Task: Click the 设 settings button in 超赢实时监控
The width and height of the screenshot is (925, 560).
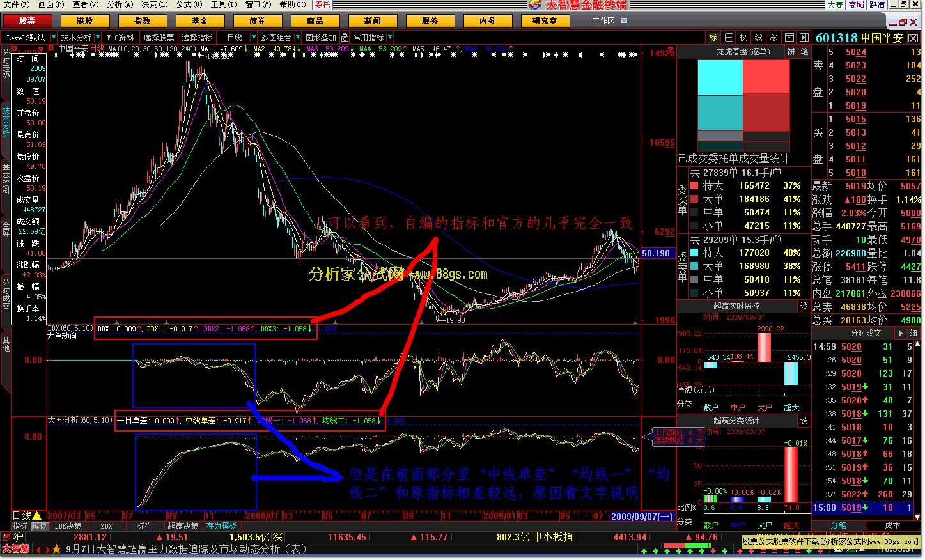Action: [x=804, y=306]
